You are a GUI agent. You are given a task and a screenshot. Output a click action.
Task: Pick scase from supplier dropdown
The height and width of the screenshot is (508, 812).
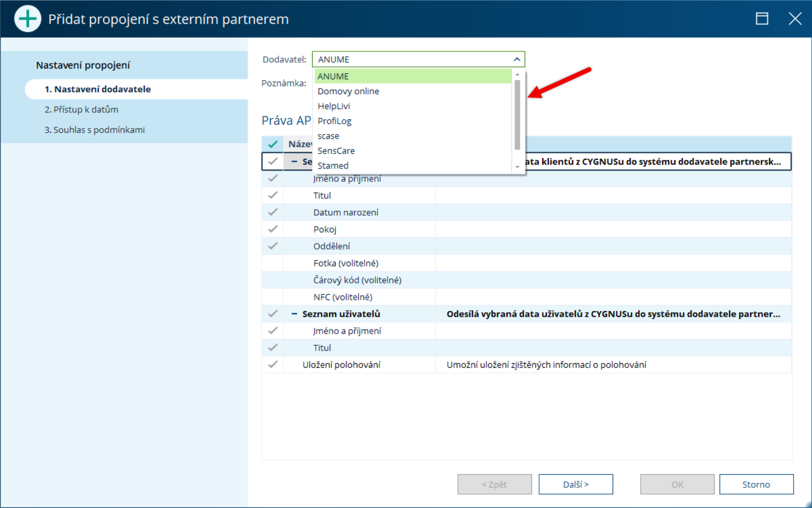pos(413,136)
